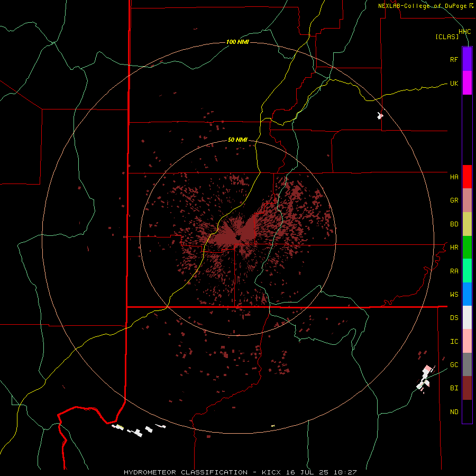Click the small white echo on the 100 NMI ring
This screenshot has height=476, width=476.
pyautogui.click(x=380, y=116)
